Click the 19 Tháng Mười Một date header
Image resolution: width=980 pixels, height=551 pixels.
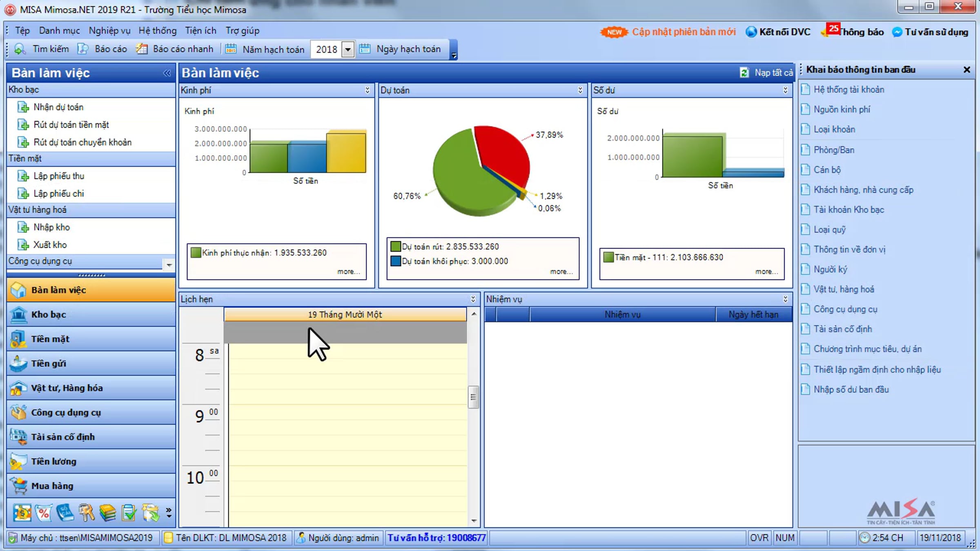[x=345, y=315]
